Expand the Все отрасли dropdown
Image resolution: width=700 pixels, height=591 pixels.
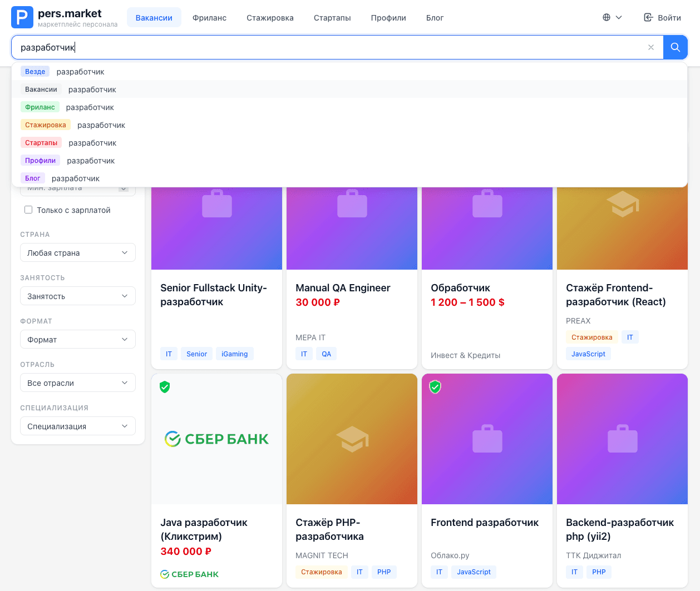(x=78, y=383)
